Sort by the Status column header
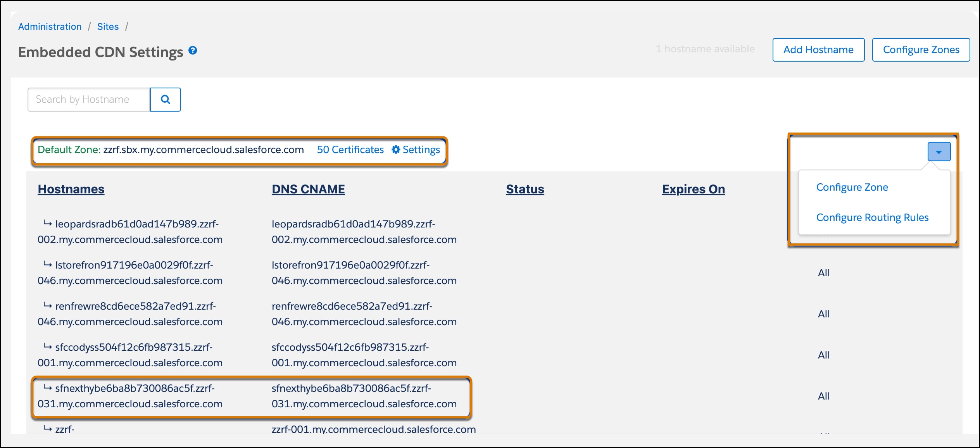 (x=525, y=189)
